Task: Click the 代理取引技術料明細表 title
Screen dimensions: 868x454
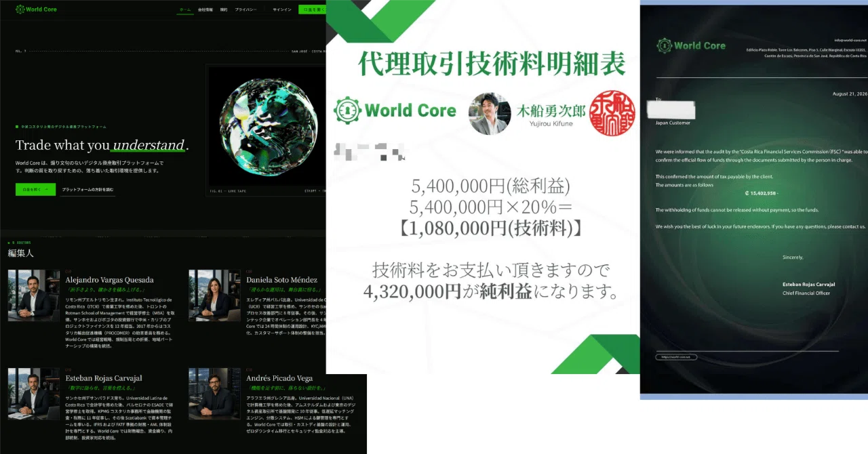Action: click(x=492, y=62)
